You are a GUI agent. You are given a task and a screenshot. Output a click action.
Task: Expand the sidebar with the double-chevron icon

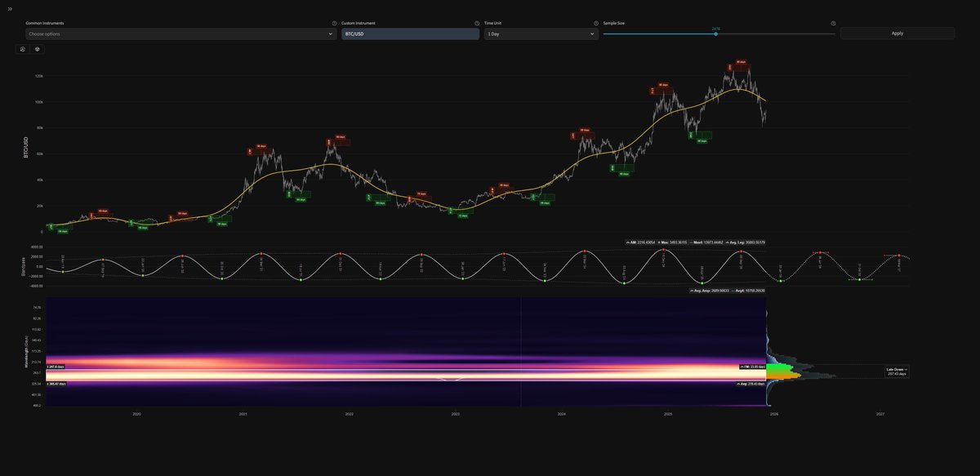[10, 8]
